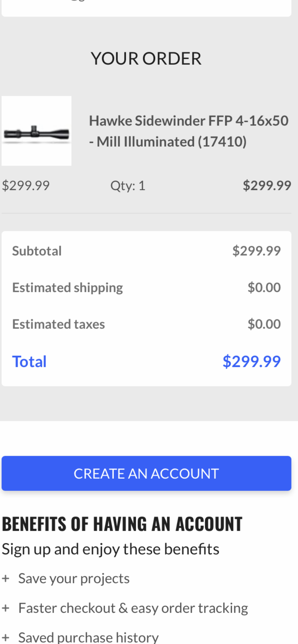298x644 pixels.
Task: Click Benefits Of Having An Account heading
Action: click(x=122, y=524)
